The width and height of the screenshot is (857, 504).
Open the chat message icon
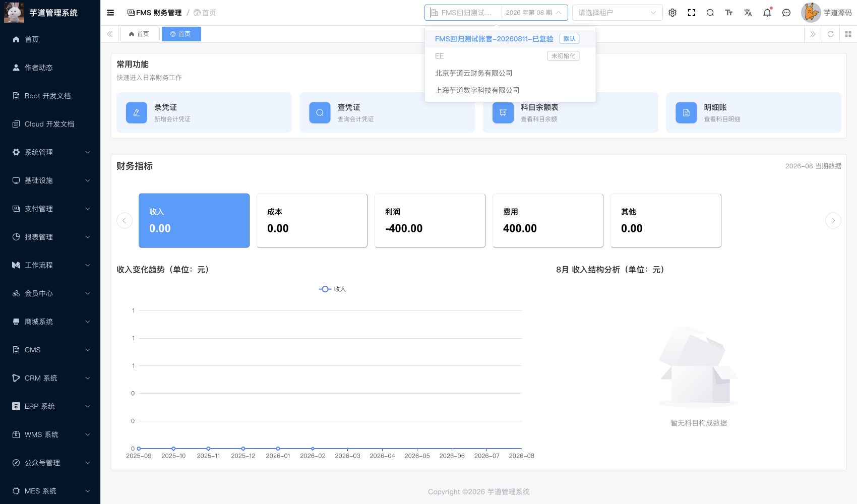(x=786, y=13)
